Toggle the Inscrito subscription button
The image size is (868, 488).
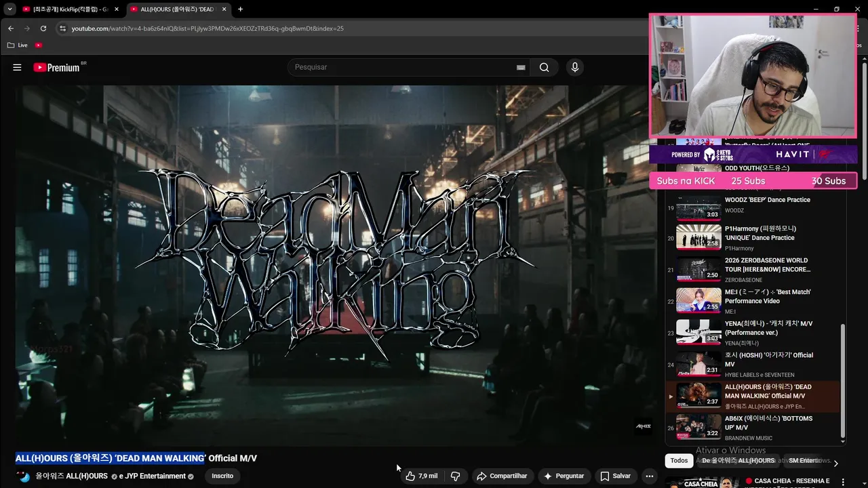[222, 476]
